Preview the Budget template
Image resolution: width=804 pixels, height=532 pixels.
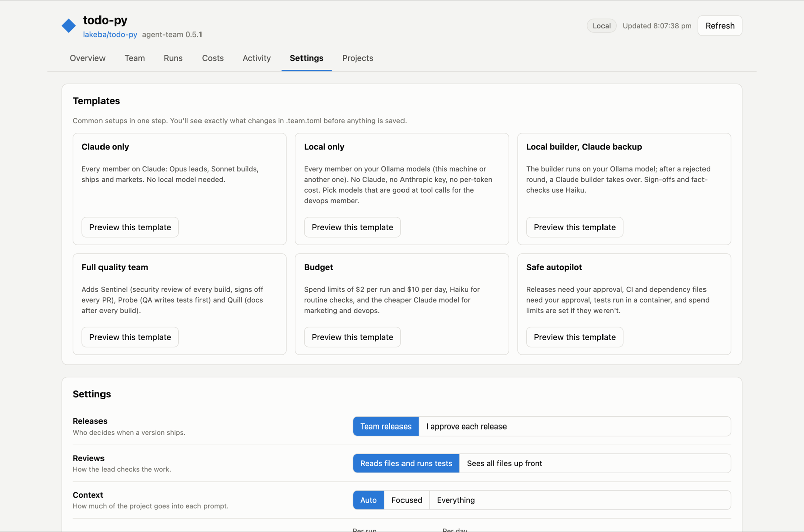352,337
